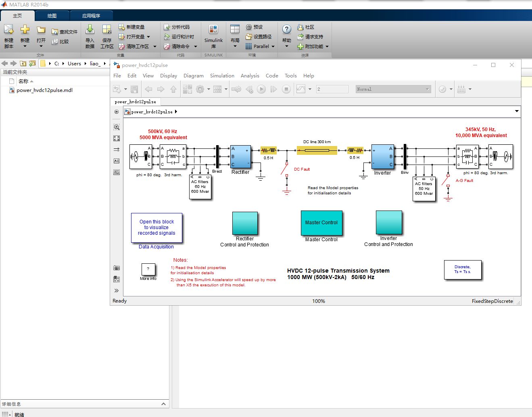This screenshot has height=417, width=532.
Task: Click the Run simulation play button
Action: pyautogui.click(x=261, y=89)
